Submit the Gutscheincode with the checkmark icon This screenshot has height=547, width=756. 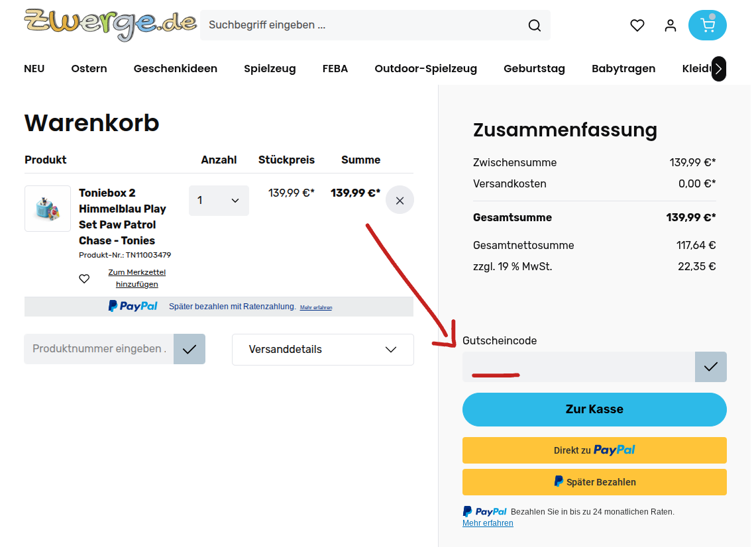(x=710, y=366)
